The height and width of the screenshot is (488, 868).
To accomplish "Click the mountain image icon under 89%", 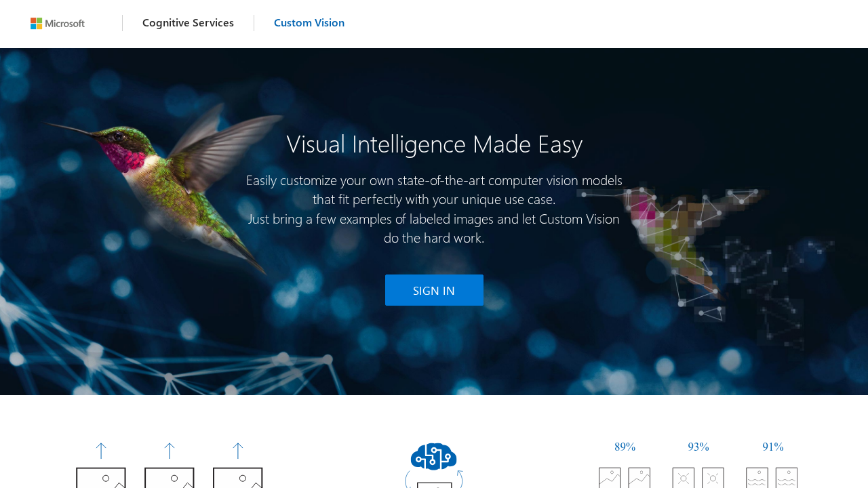I will [x=608, y=479].
